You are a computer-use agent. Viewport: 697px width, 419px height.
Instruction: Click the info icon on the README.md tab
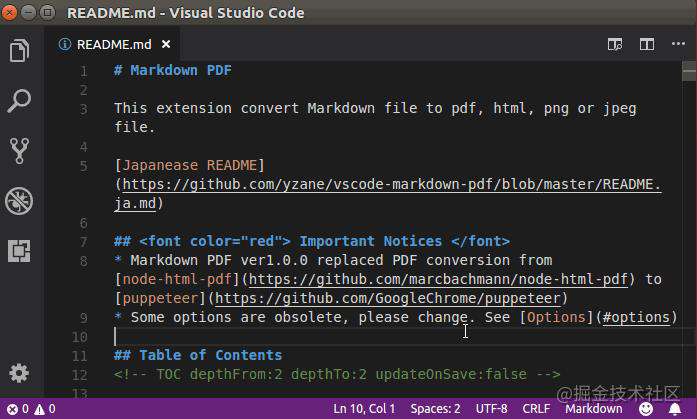65,44
